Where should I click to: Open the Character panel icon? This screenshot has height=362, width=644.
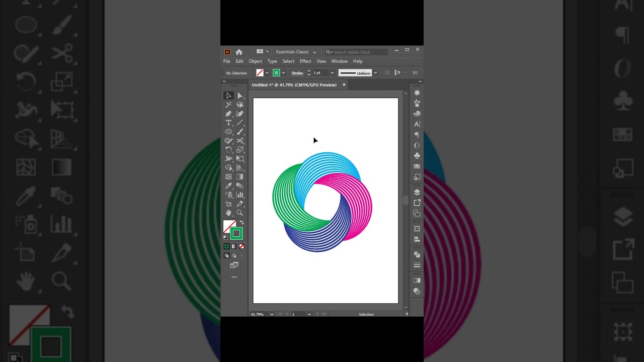point(417,124)
